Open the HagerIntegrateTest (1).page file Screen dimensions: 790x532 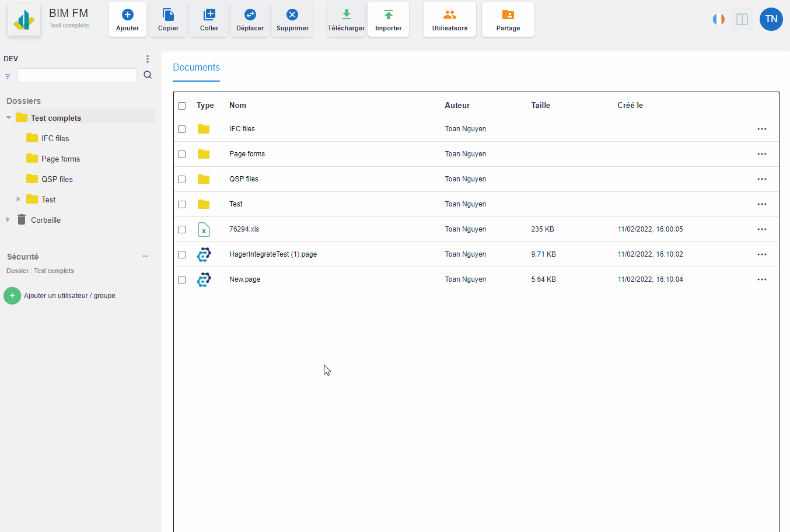pyautogui.click(x=272, y=254)
